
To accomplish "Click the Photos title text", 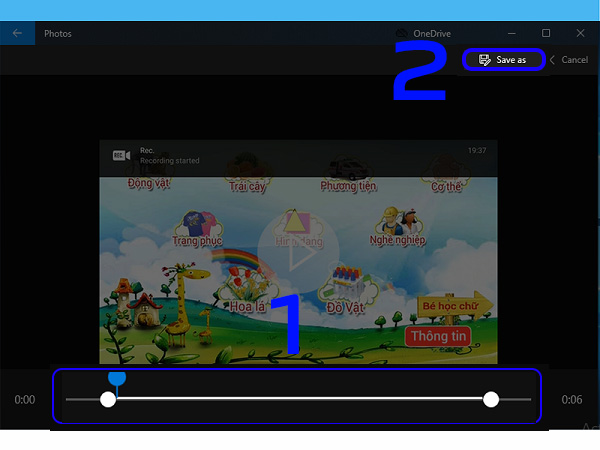I will [58, 34].
